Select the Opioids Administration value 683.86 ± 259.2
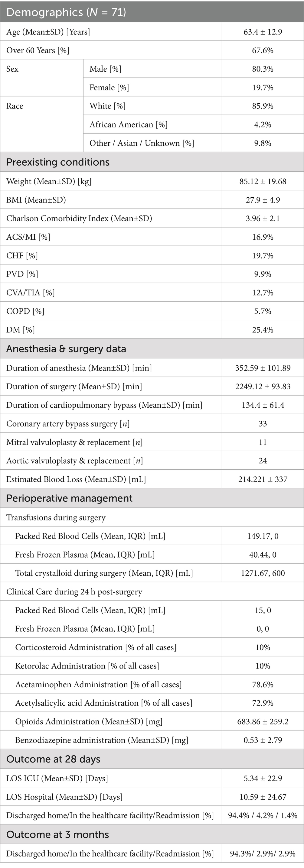The width and height of the screenshot is (304, 868). (x=263, y=721)
